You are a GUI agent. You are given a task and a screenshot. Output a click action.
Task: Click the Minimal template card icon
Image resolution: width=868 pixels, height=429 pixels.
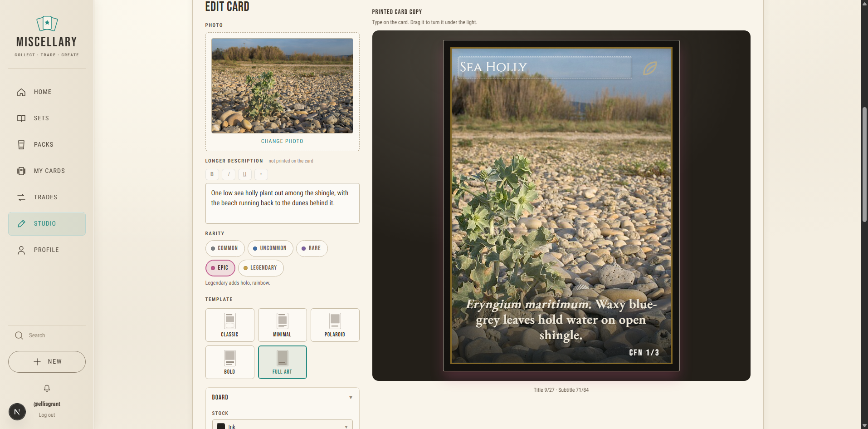[x=283, y=321]
